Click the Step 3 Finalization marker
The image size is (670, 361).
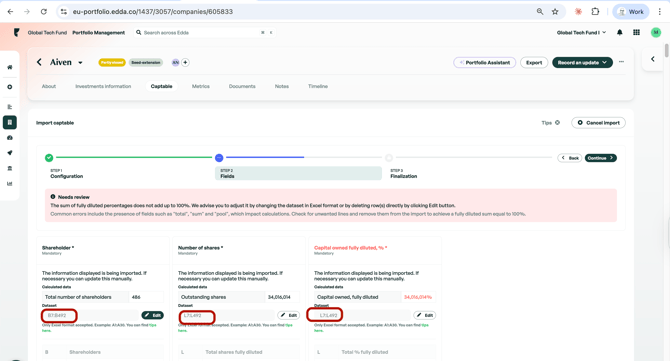click(x=389, y=158)
